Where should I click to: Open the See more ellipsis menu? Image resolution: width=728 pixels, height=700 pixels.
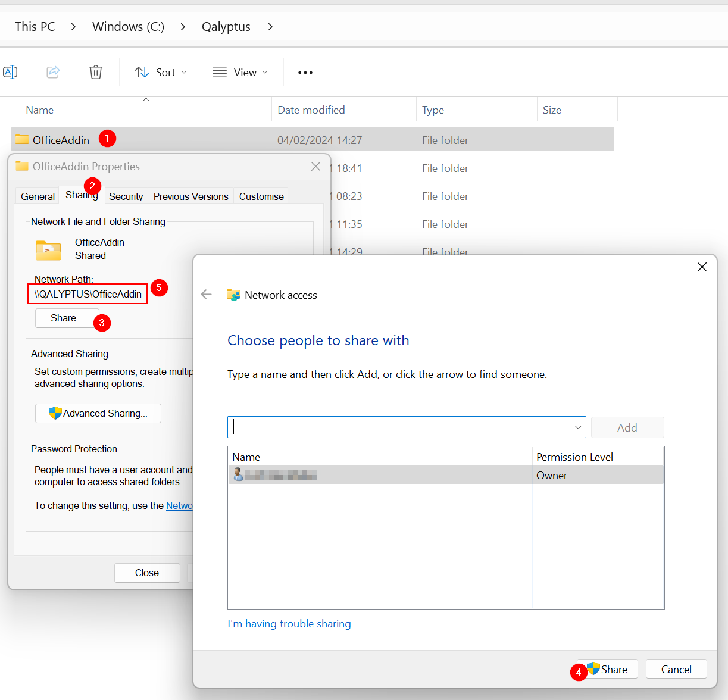tap(305, 72)
